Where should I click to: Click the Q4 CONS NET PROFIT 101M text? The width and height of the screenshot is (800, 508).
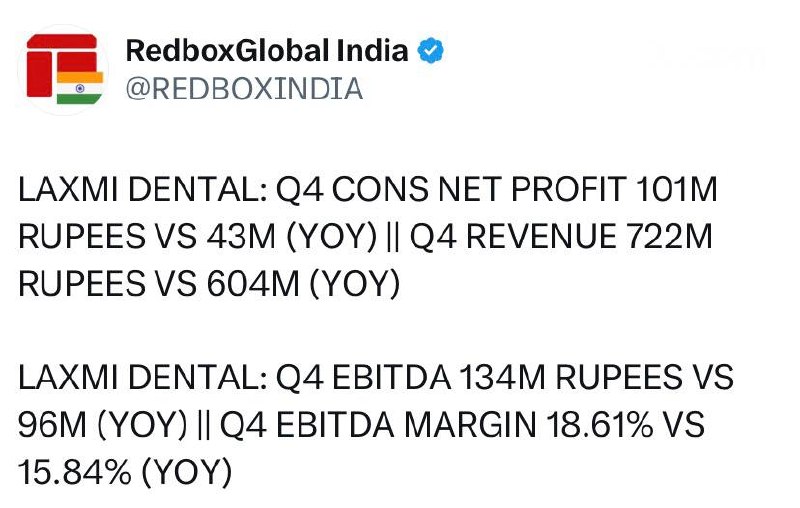pyautogui.click(x=497, y=189)
